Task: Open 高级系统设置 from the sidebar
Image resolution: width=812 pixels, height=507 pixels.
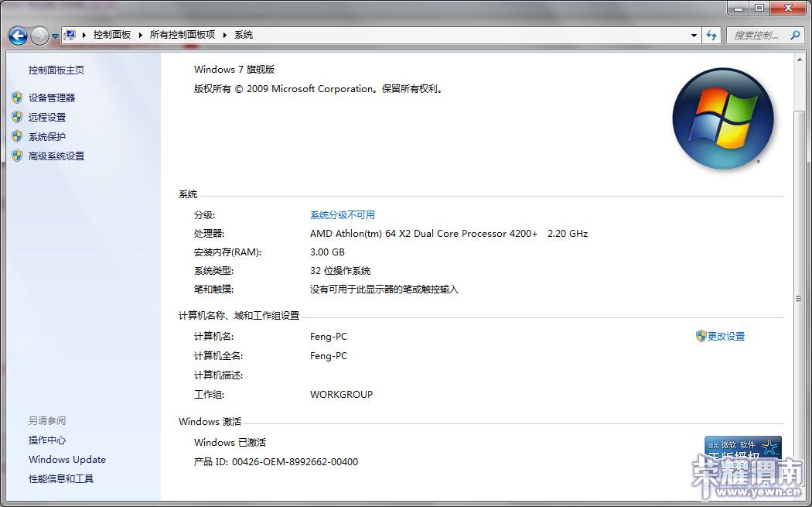Action: (56, 156)
